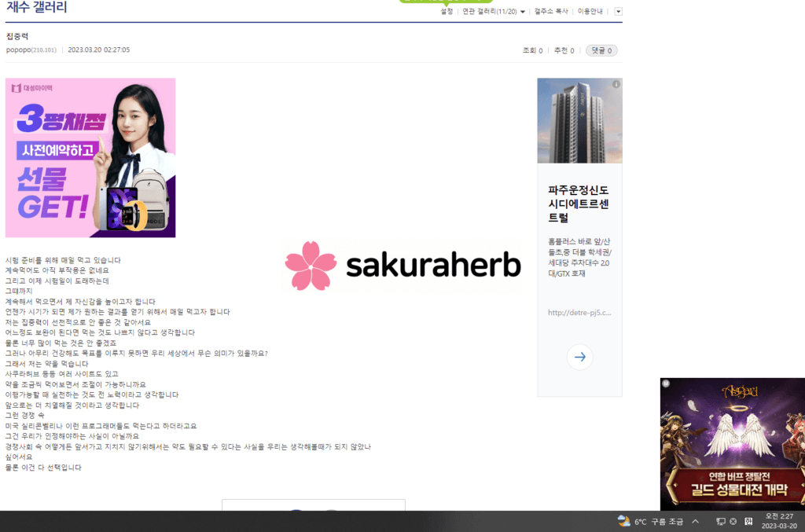Expand the 연관 갤러리(11/20) dropdown
The width and height of the screenshot is (805, 532).
[494, 11]
